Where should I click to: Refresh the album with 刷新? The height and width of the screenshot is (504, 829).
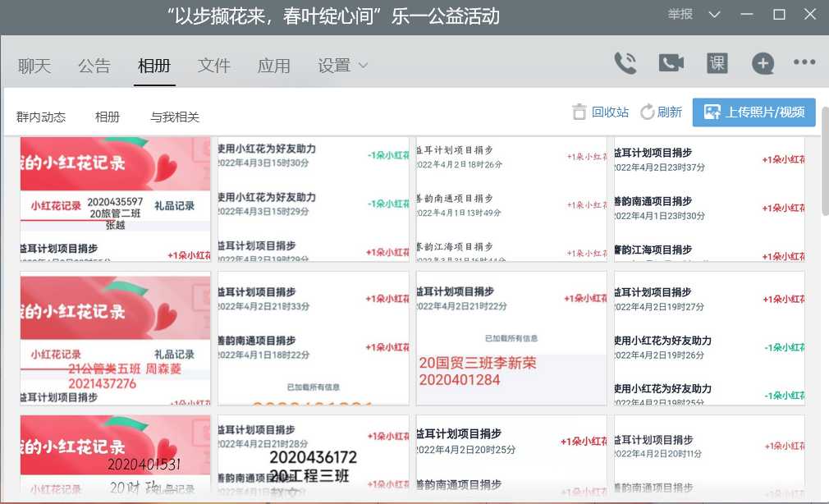662,112
